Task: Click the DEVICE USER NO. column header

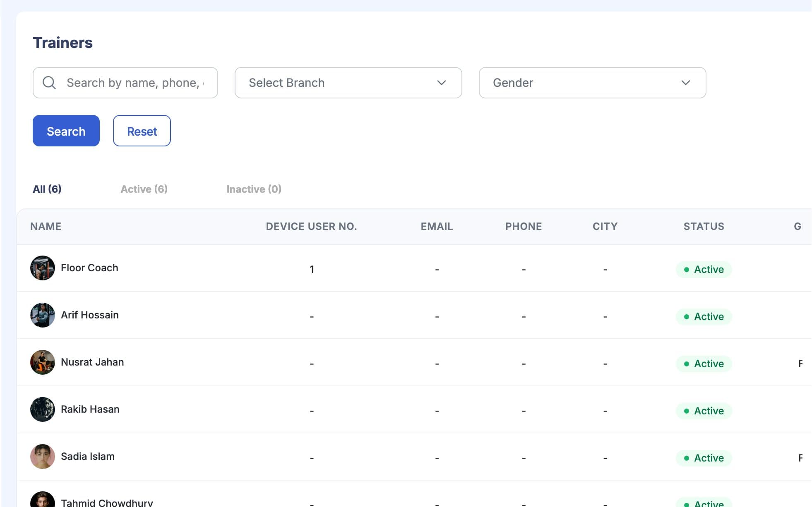Action: click(311, 227)
